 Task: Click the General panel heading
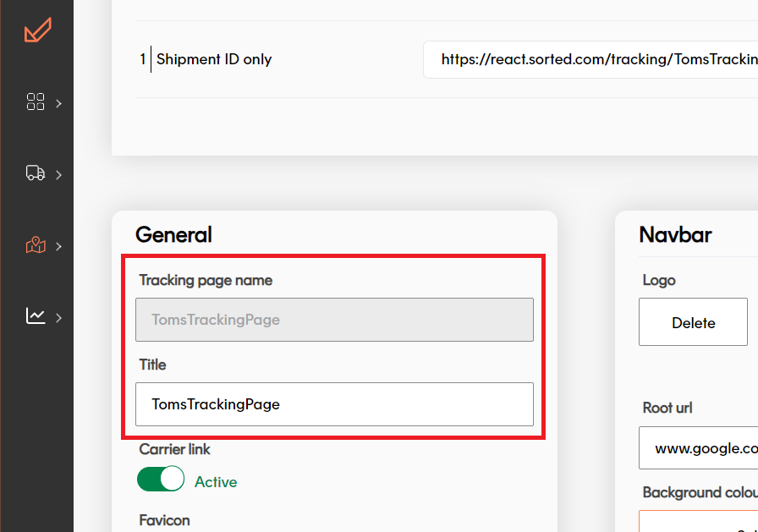(173, 234)
